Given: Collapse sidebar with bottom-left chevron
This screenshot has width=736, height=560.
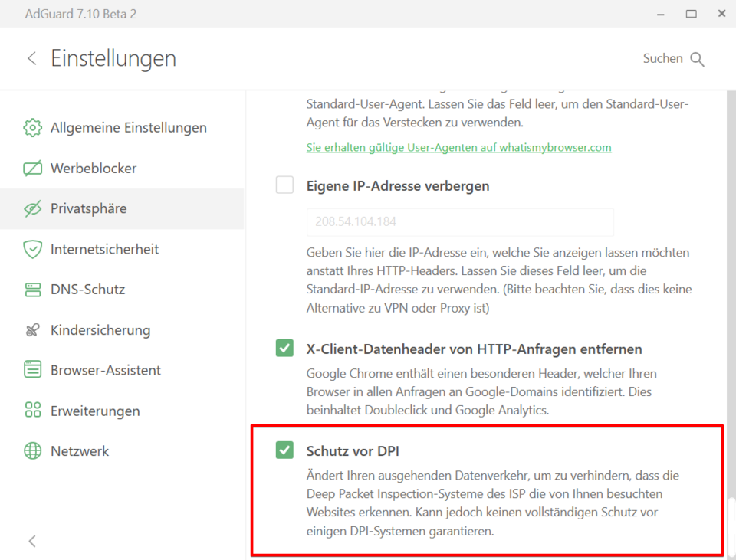Looking at the screenshot, I should tap(32, 542).
